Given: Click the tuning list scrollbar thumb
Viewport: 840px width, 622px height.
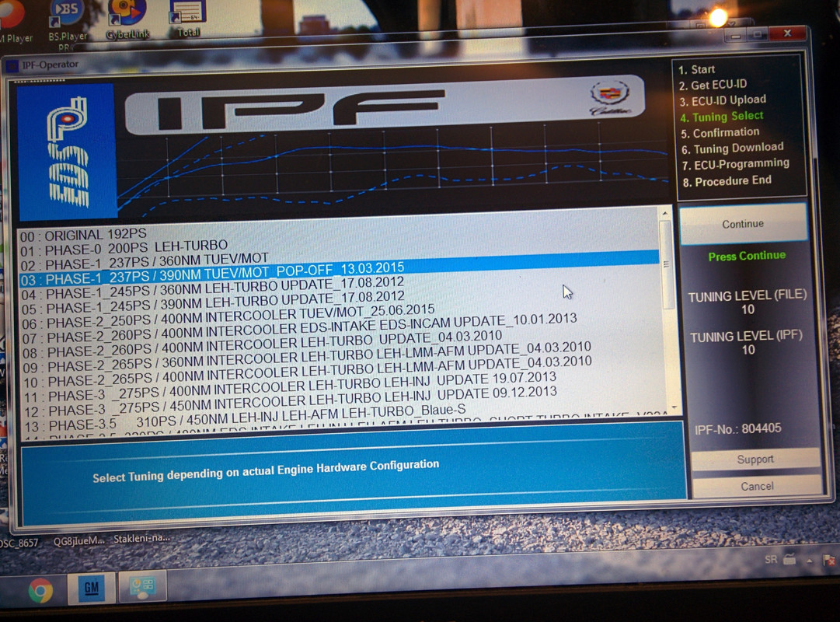Looking at the screenshot, I should pos(667,264).
